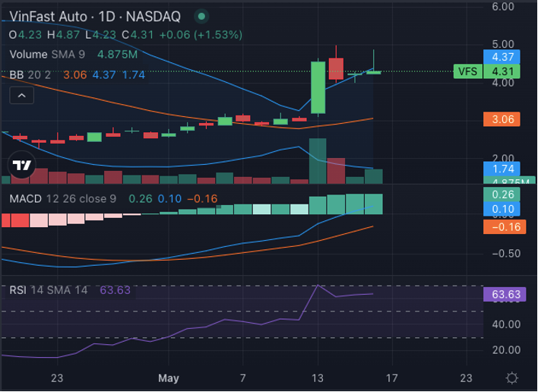
Task: Click the 6.00 level on price scale
Action: click(x=504, y=6)
